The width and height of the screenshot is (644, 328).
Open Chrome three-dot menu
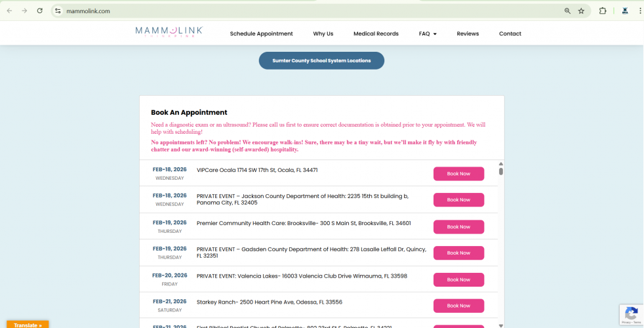(x=640, y=11)
